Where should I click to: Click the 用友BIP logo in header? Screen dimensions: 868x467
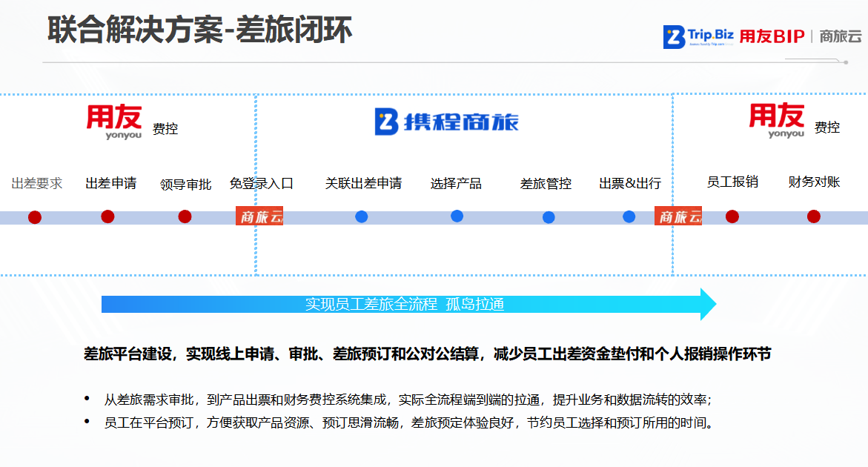click(x=772, y=36)
